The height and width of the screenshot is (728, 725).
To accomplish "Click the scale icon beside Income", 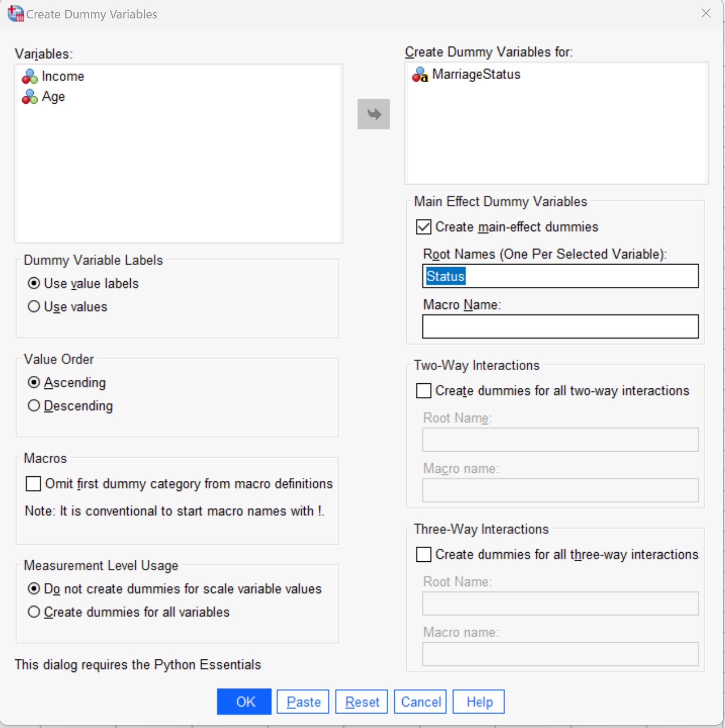I will click(29, 76).
